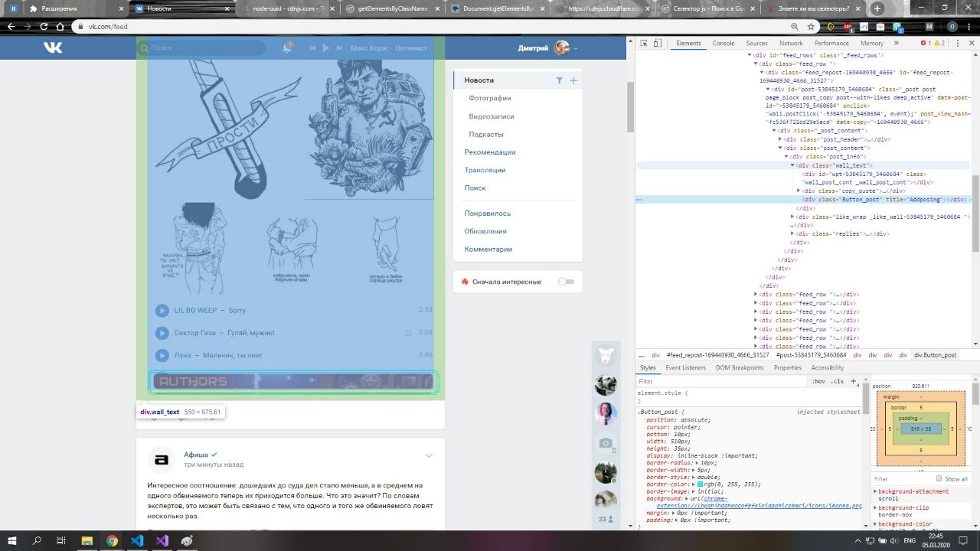
Task: Click the VK search field
Action: pos(201,48)
